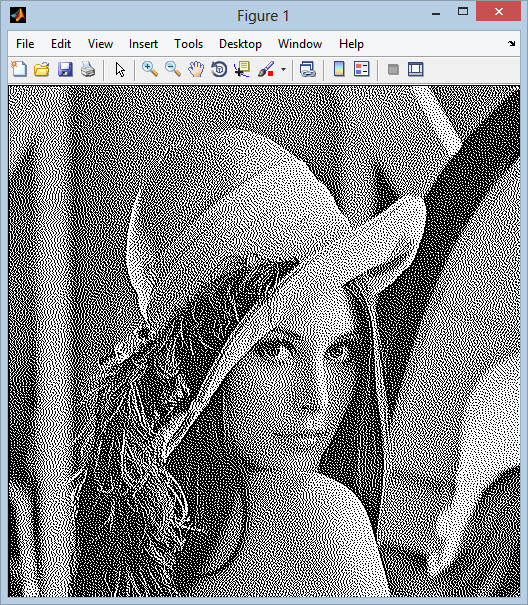Open a file with the folder icon
The width and height of the screenshot is (528, 605).
pyautogui.click(x=42, y=69)
